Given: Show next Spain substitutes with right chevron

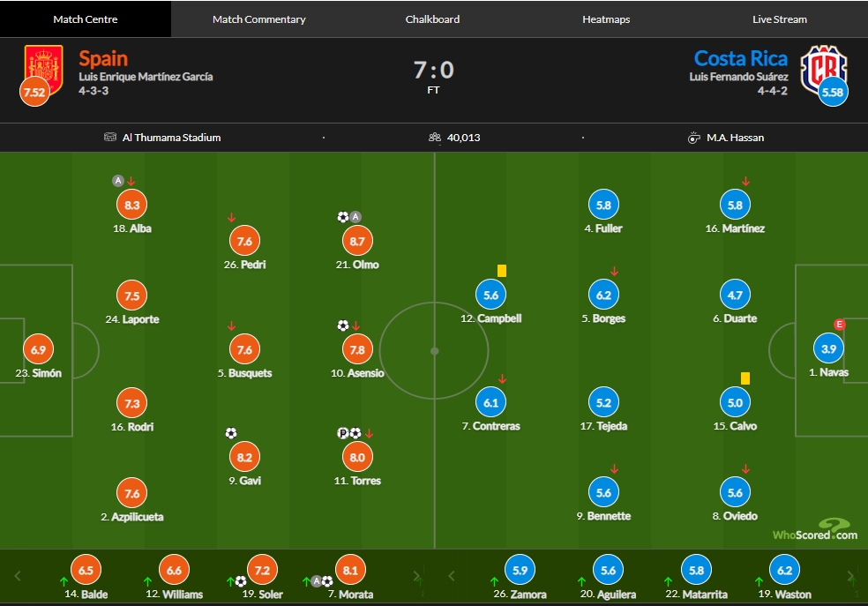Looking at the screenshot, I should [417, 576].
